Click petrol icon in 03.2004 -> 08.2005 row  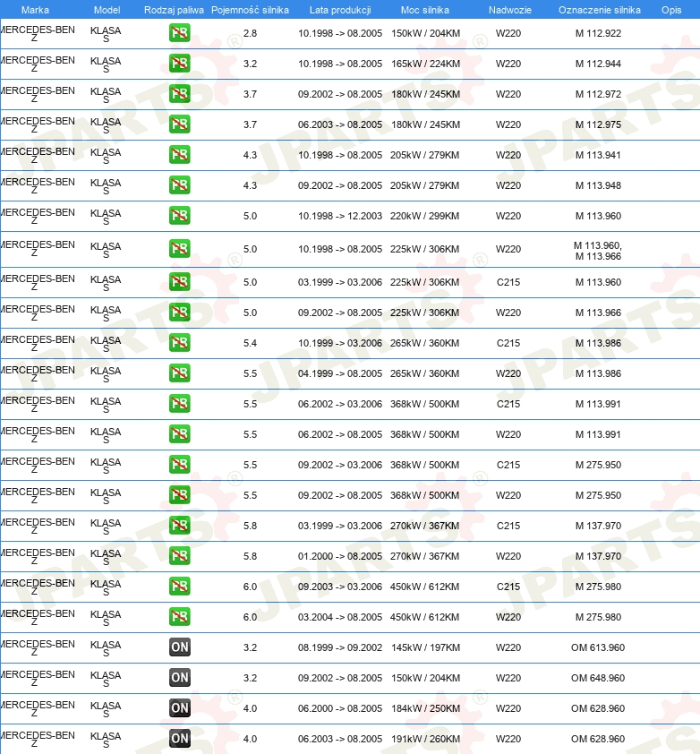179,617
